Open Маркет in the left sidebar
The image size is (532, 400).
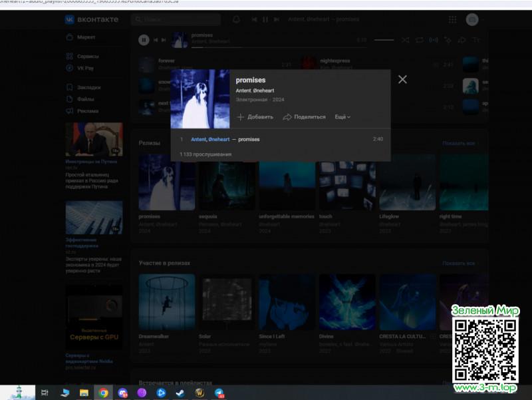[x=86, y=38]
